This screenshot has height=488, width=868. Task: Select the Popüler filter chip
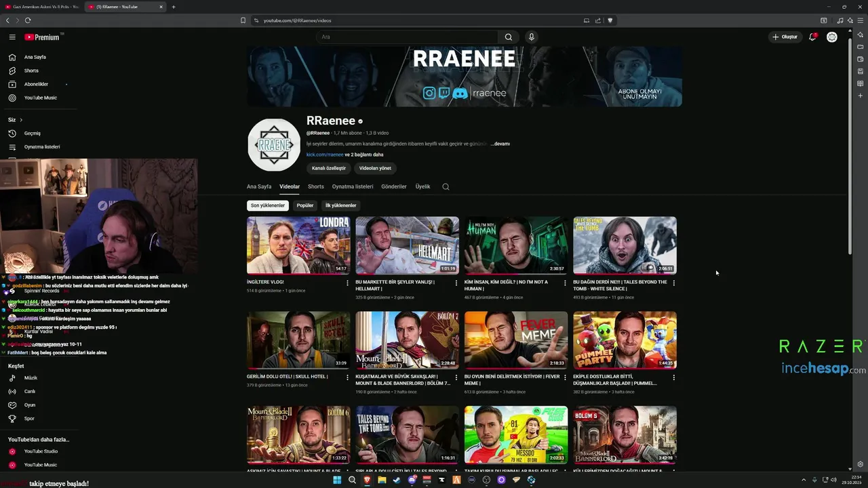[x=305, y=205]
